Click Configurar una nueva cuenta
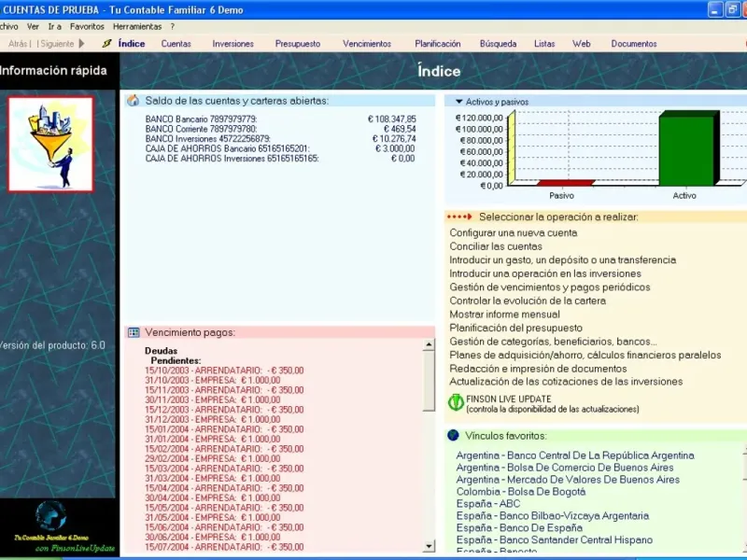Viewport: 747px width, 560px height. tap(513, 232)
